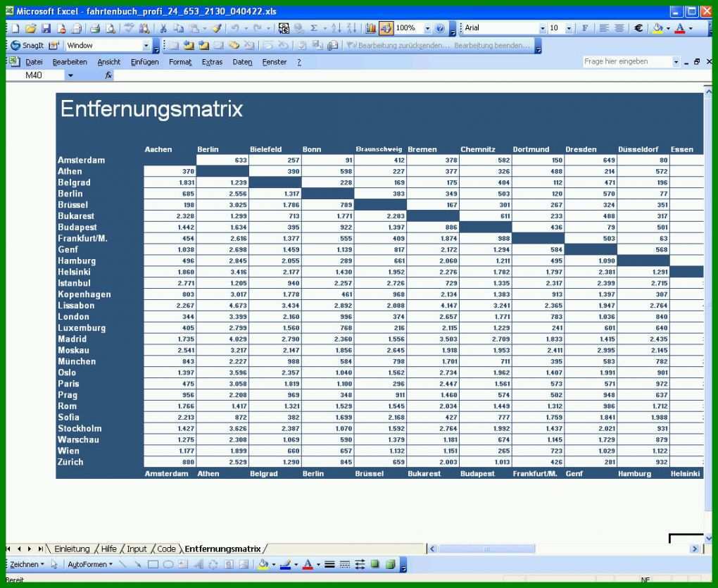
Task: Jump to the first sheet tab
Action: [8, 549]
